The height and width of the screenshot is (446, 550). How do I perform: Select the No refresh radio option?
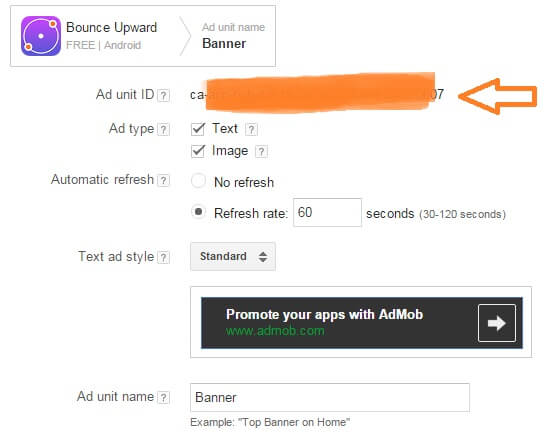[198, 181]
